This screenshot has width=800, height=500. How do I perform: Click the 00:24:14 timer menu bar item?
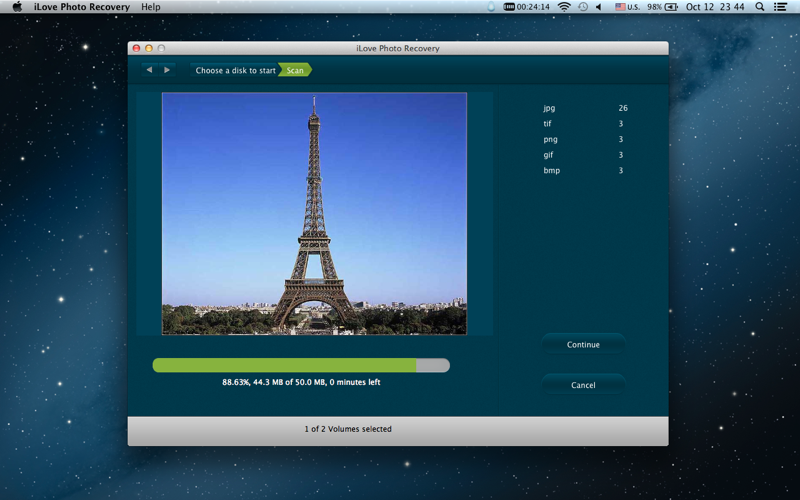pyautogui.click(x=527, y=7)
